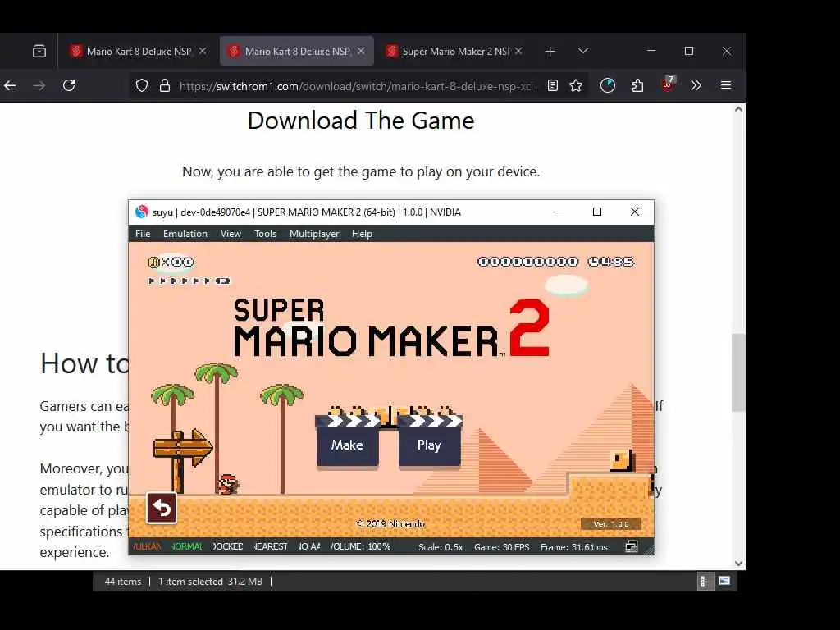Reload the current page

tap(69, 85)
